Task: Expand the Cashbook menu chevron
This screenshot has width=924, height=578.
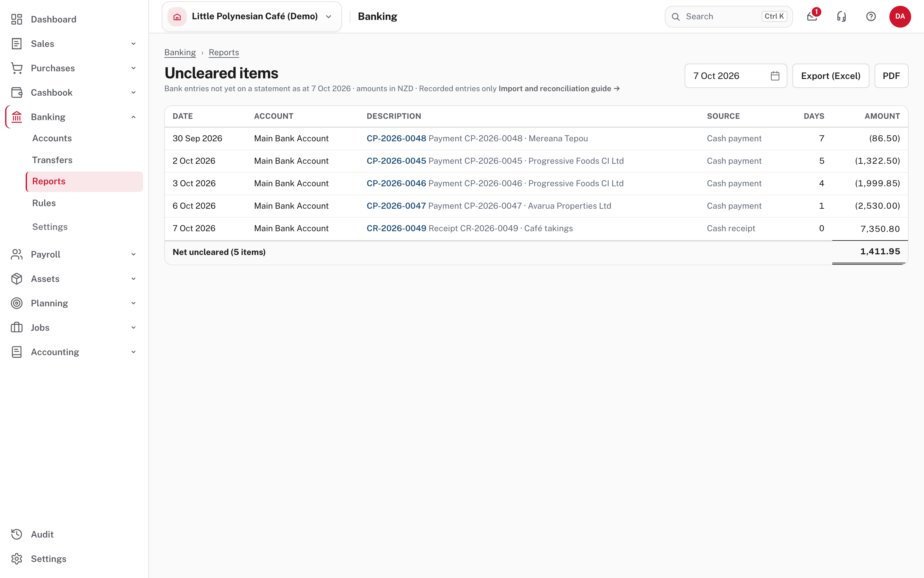Action: pyautogui.click(x=133, y=92)
